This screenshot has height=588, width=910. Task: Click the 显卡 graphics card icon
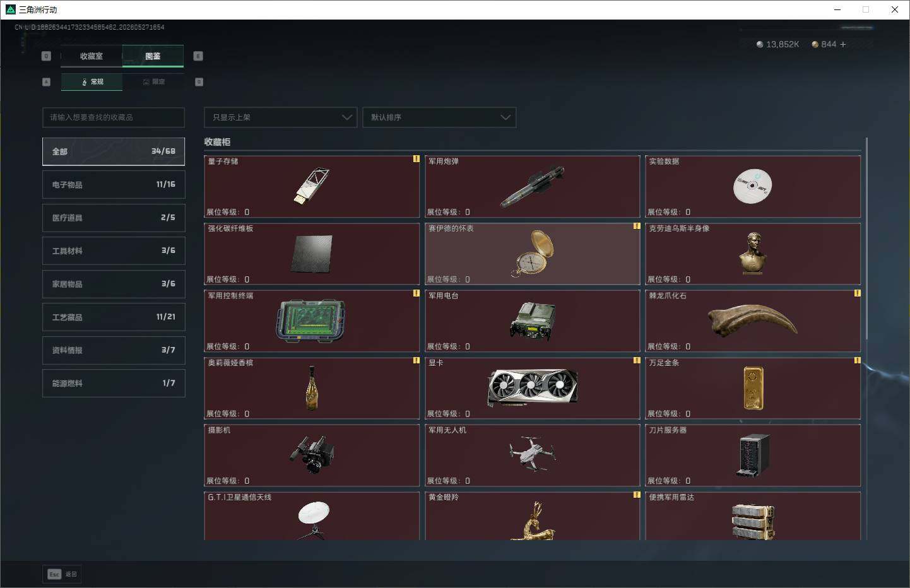tap(533, 387)
